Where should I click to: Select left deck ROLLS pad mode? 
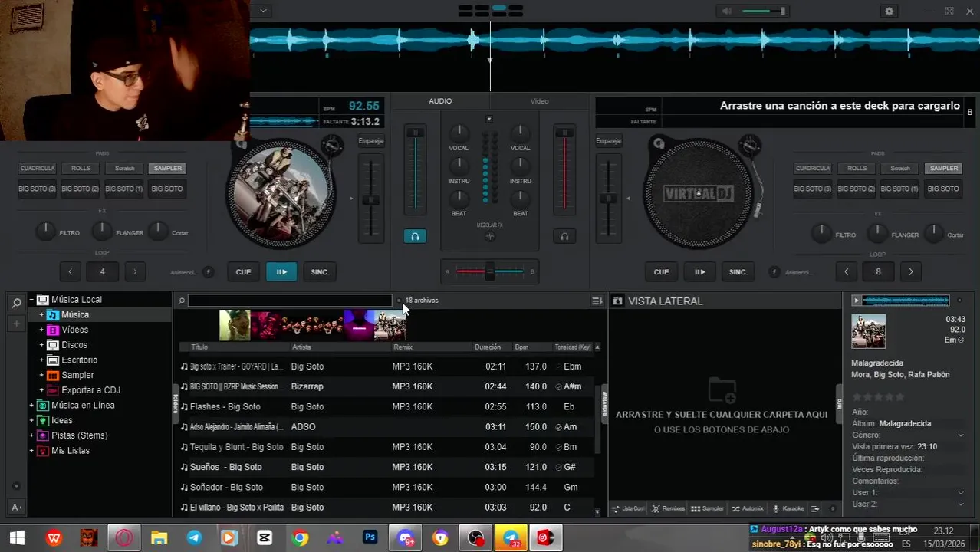pyautogui.click(x=81, y=169)
